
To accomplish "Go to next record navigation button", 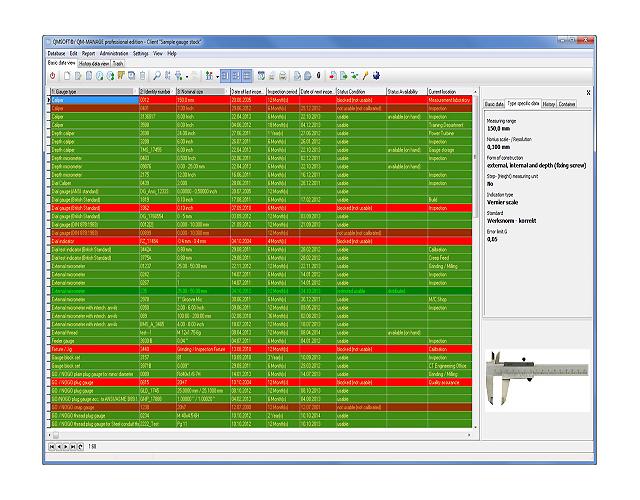I will [66, 447].
